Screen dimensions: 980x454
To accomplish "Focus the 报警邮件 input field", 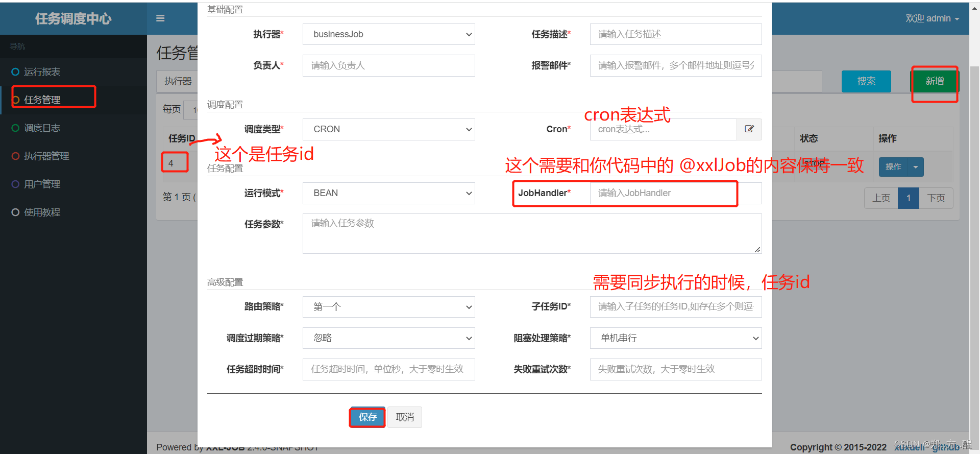I will tap(676, 65).
